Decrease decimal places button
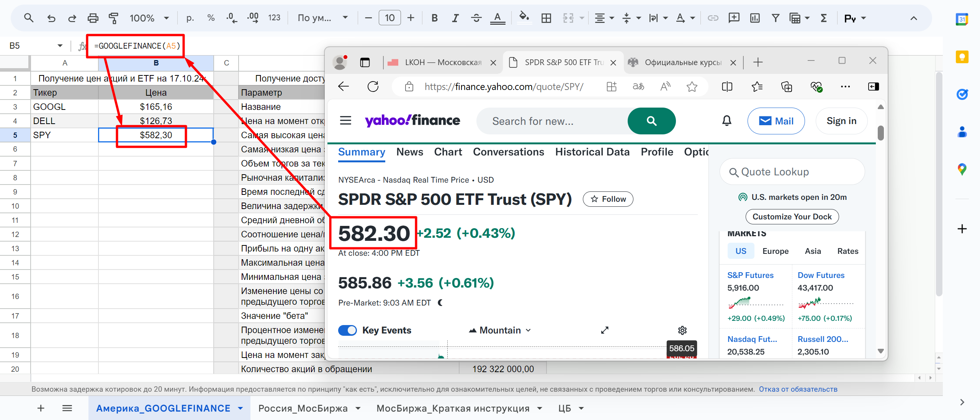Viewport: 980px width, 420px height. coord(231,18)
